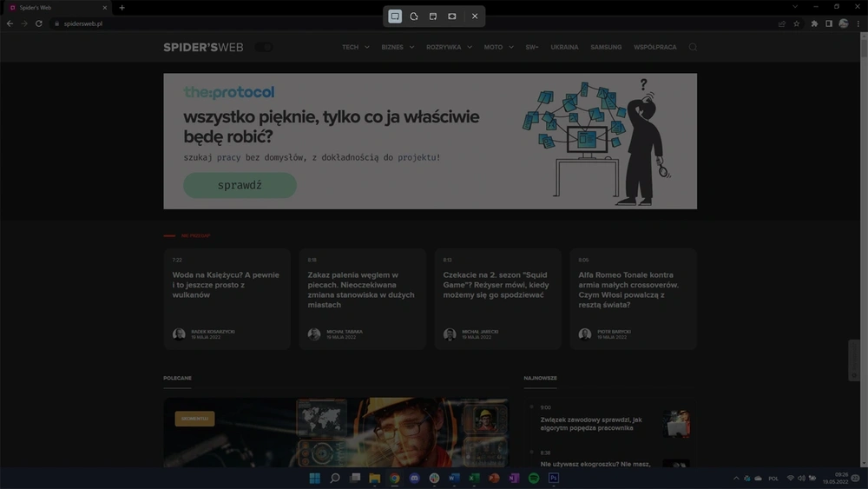868x489 pixels.
Task: Open the Alfa Romeo Tonale article
Action: pyautogui.click(x=628, y=289)
